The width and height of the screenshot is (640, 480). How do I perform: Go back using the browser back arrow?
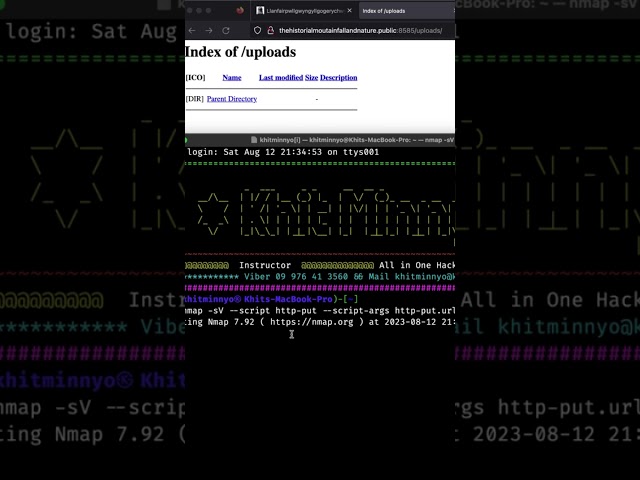(192, 31)
